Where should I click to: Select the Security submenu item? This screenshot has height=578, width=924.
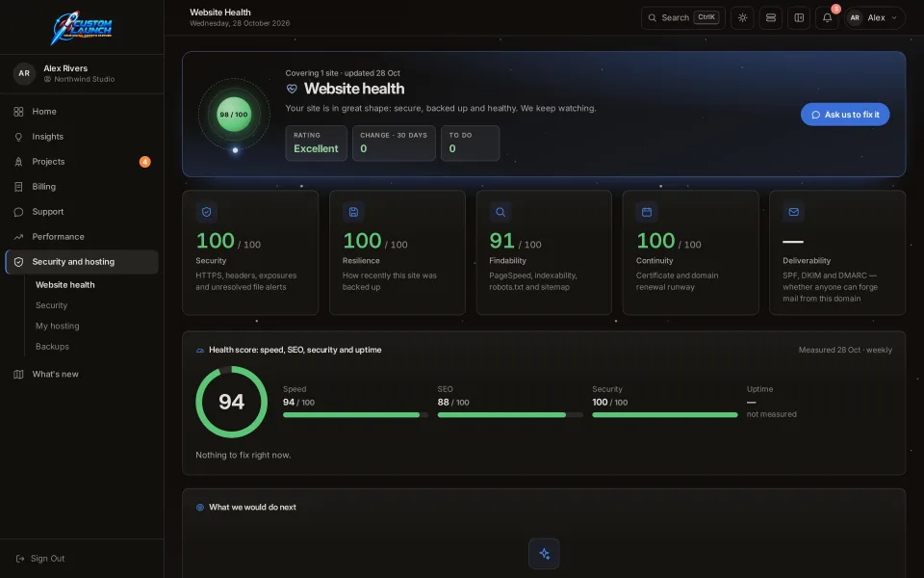click(51, 305)
